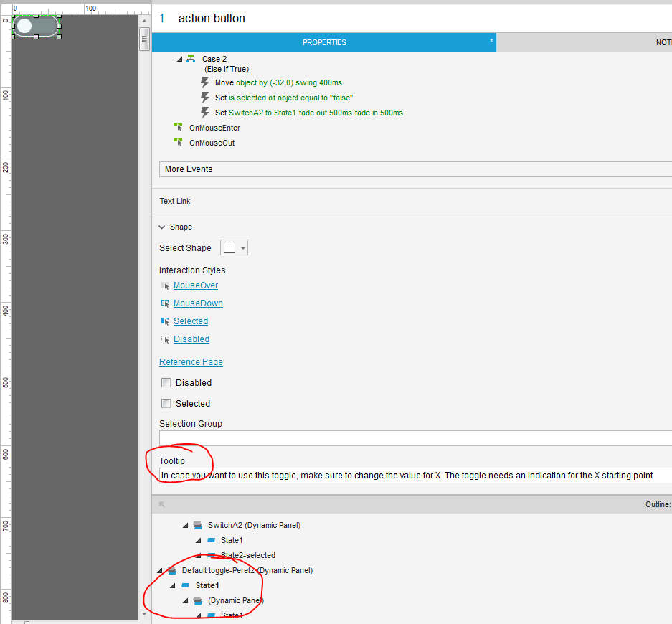Click the MouseDown interaction style icon
This screenshot has width=672, height=624.
(x=166, y=303)
